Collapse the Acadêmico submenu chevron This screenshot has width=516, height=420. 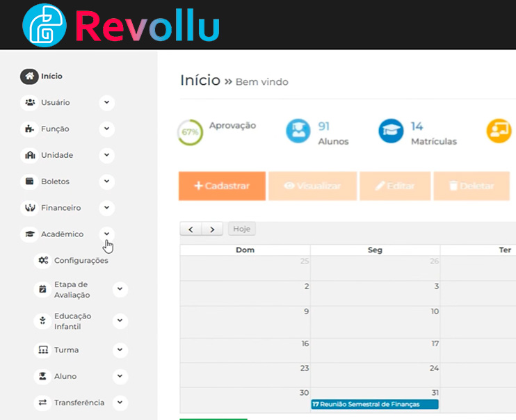pyautogui.click(x=107, y=234)
